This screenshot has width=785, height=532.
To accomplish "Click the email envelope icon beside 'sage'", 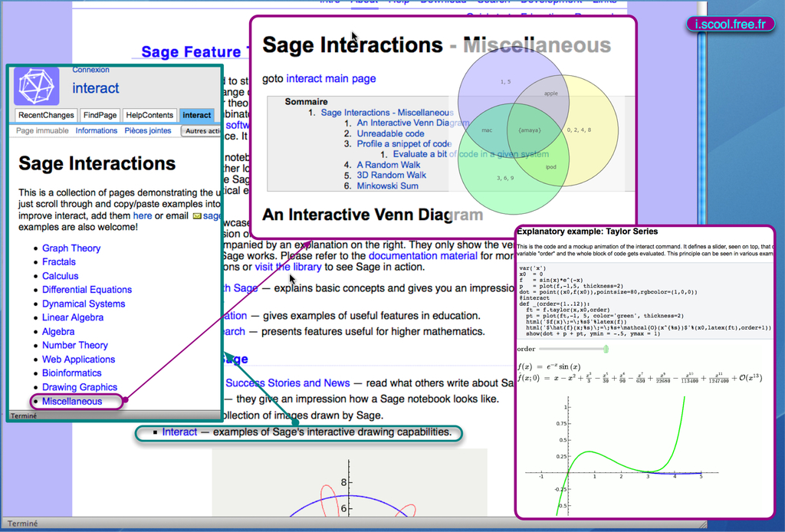I will click(197, 216).
